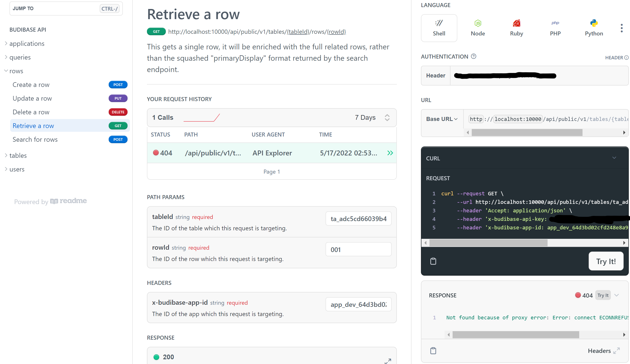Click the Headers response button
Screen dimensions: 630x364
(599, 351)
